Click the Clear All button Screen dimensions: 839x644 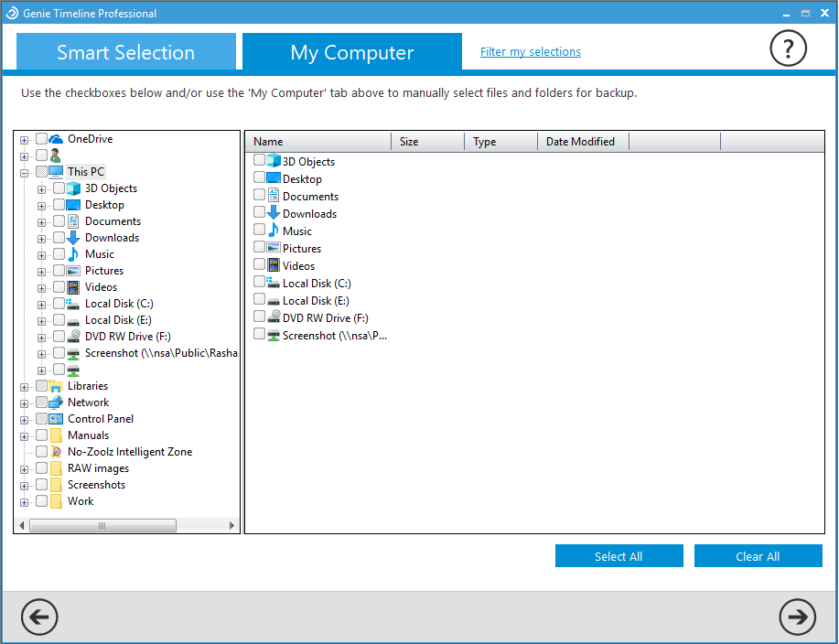(x=758, y=556)
